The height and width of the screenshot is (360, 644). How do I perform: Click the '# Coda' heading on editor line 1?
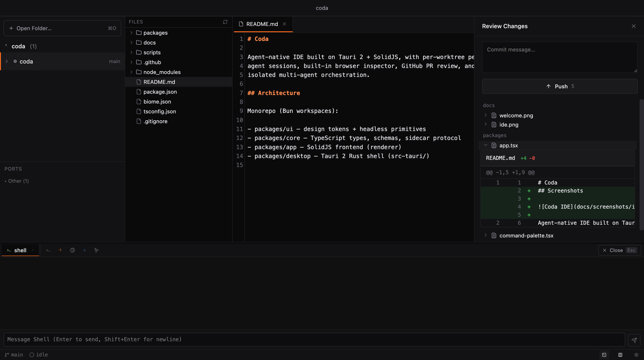click(x=258, y=39)
